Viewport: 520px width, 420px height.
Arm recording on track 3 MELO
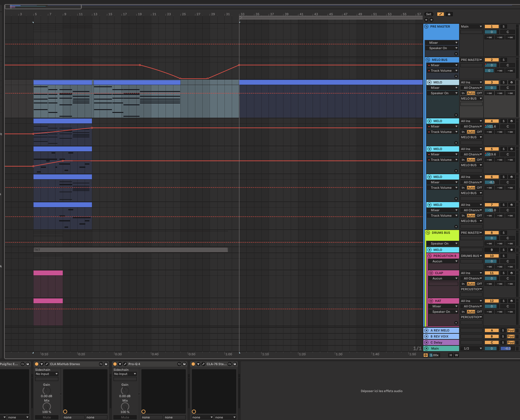[511, 82]
